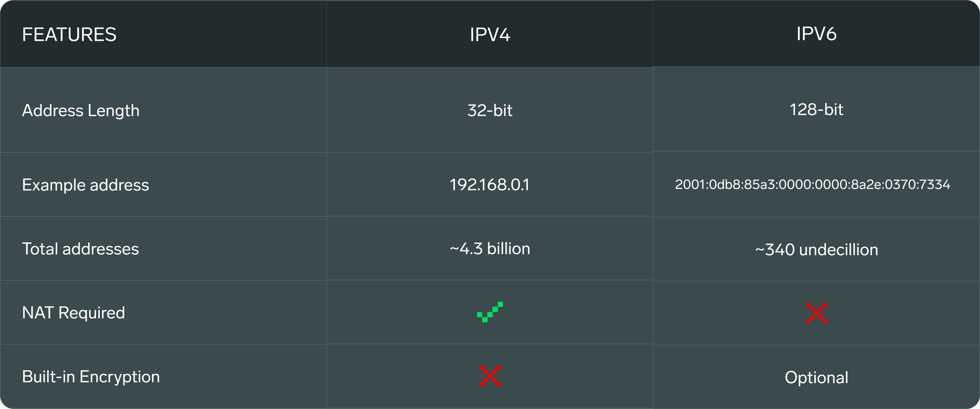Select the 32-bit cell
Image resolution: width=980 pixels, height=409 pixels.
[490, 110]
